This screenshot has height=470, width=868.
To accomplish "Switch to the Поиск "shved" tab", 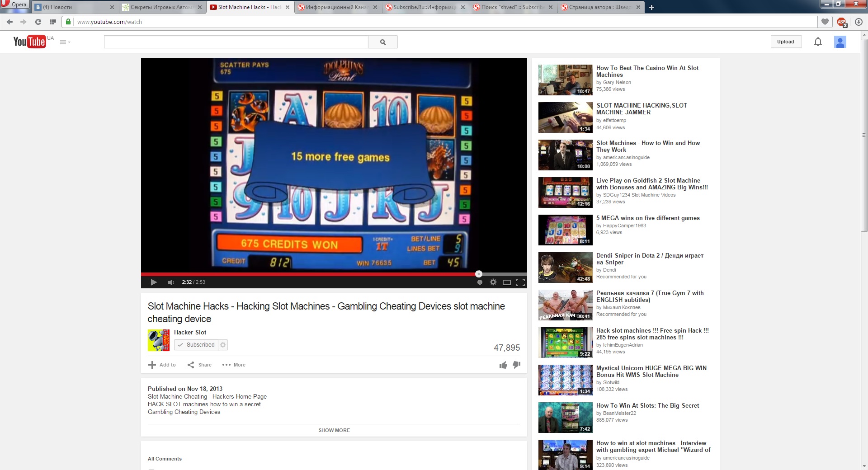I will click(513, 7).
